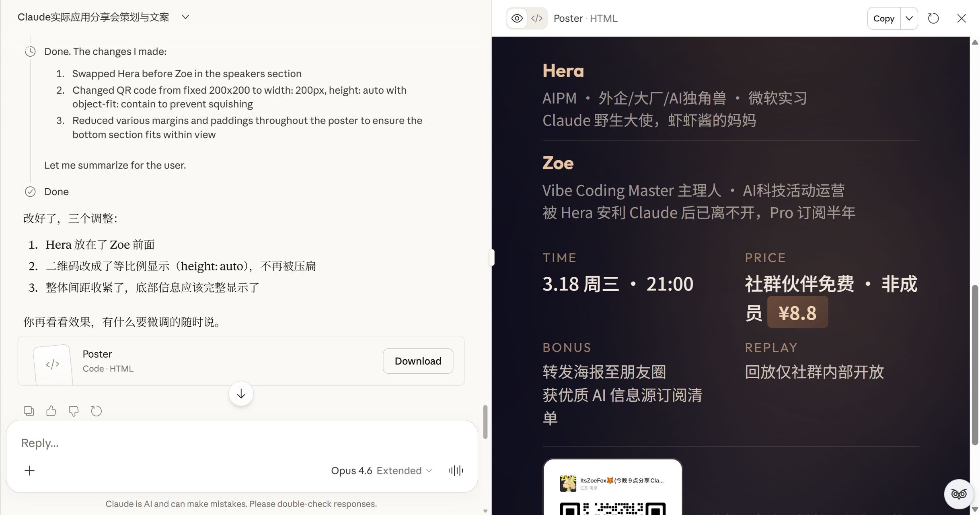The image size is (980, 515).
Task: Click the conversation title text
Action: (93, 17)
